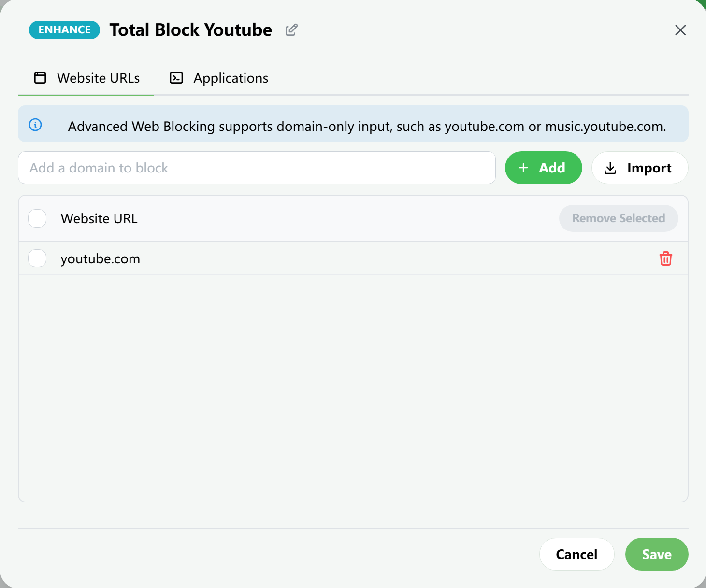Click the green Add button
This screenshot has width=706, height=588.
[x=543, y=168]
